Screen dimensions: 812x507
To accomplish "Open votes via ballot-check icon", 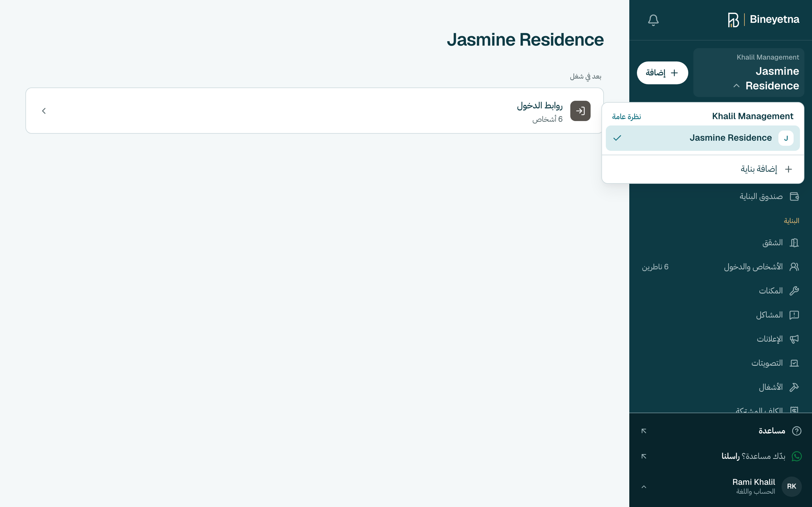I will (x=794, y=363).
